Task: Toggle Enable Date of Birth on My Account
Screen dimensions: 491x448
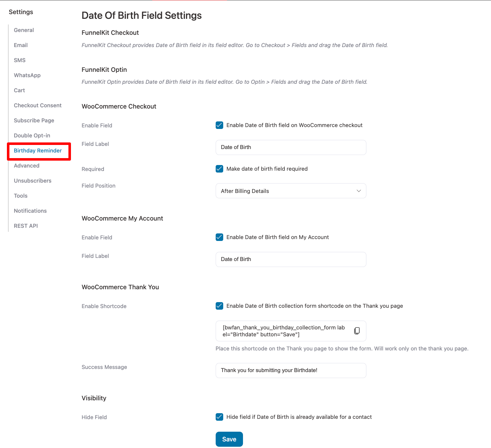Action: [x=219, y=237]
